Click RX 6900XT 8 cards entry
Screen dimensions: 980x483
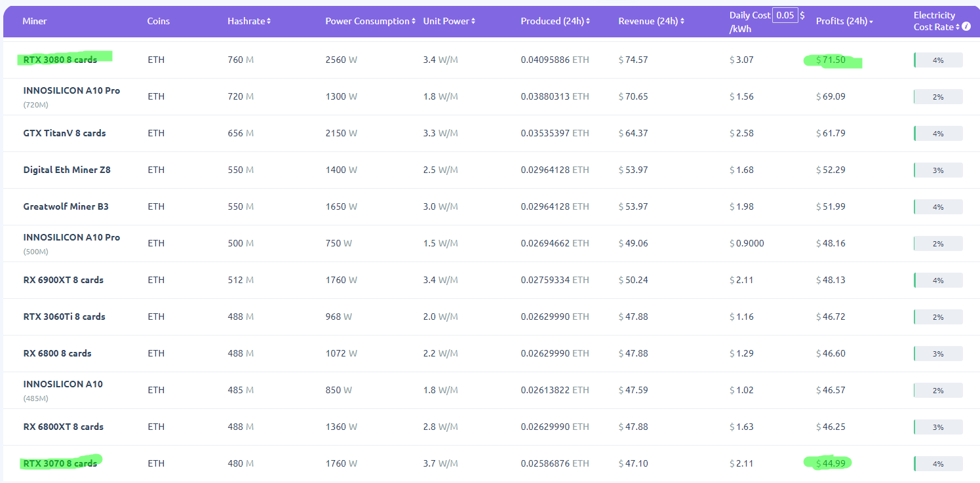pos(63,280)
